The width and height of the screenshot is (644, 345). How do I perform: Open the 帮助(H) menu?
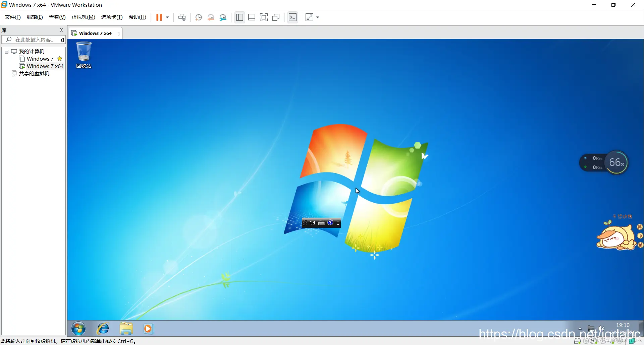(x=138, y=17)
